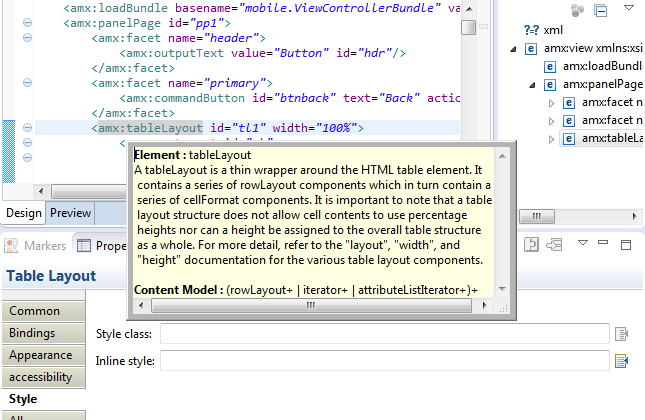Click the "Table Layout" properties heading
The width and height of the screenshot is (645, 420).
click(x=51, y=276)
